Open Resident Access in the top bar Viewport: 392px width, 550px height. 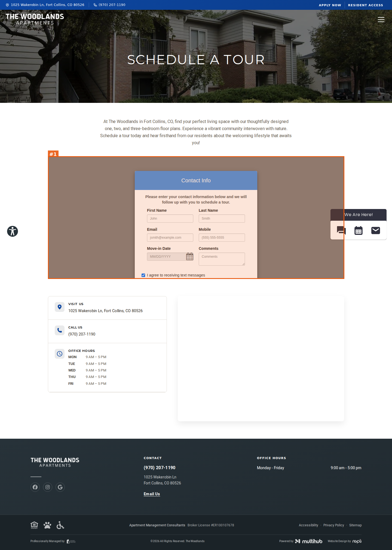pyautogui.click(x=366, y=5)
